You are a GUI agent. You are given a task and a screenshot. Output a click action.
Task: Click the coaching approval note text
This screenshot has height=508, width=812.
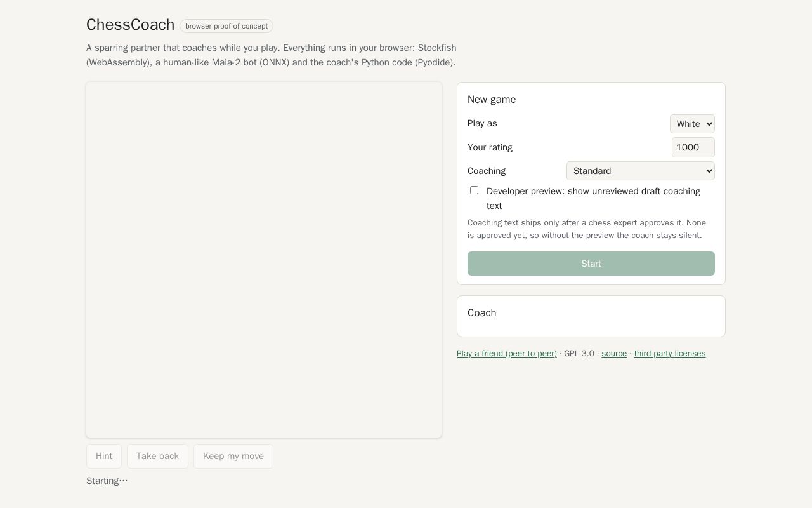[x=587, y=229]
